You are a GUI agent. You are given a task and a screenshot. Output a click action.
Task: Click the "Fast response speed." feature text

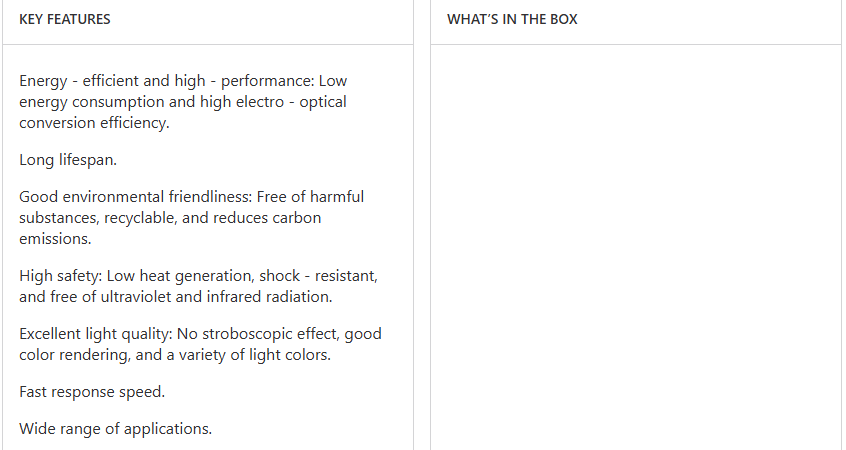click(x=92, y=392)
